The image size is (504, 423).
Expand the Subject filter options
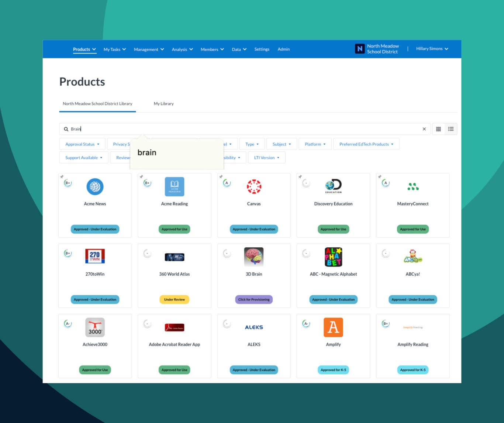(281, 144)
